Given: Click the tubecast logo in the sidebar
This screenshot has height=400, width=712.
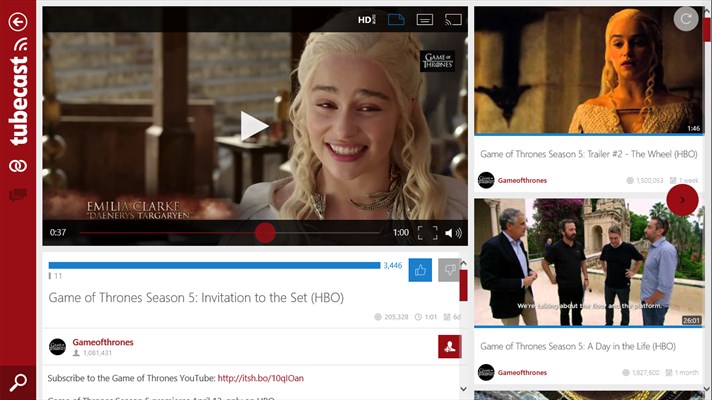Looking at the screenshot, I should [18, 101].
